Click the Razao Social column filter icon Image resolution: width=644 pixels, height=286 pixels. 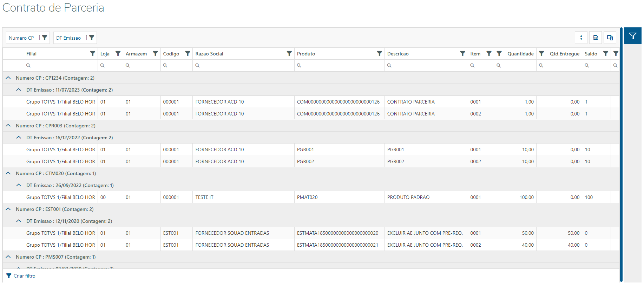[x=289, y=53]
